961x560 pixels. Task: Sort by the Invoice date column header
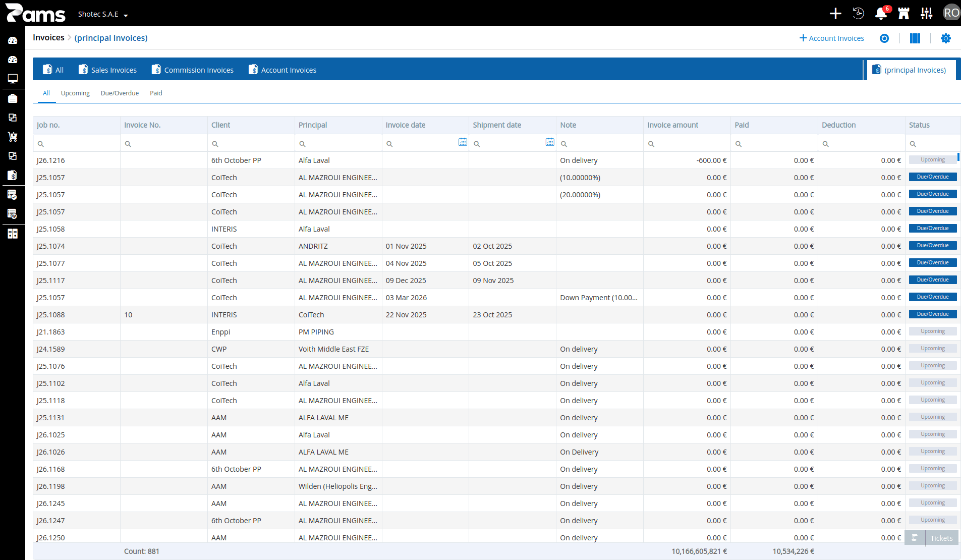click(425, 125)
